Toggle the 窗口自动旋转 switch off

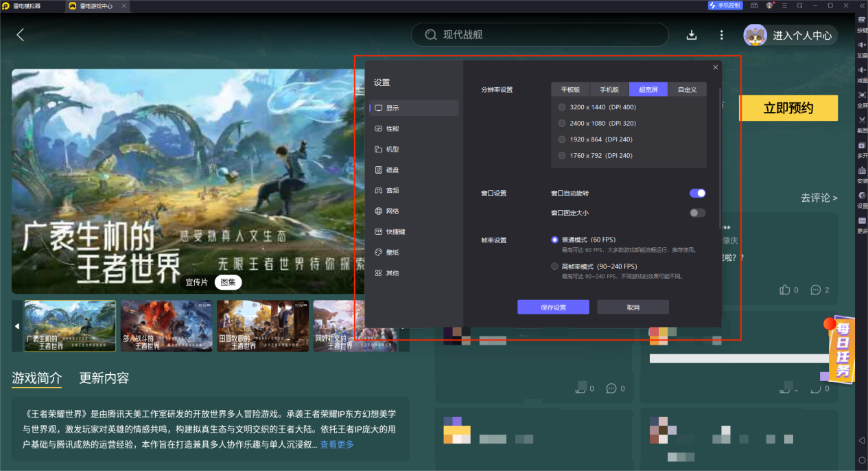tap(697, 194)
